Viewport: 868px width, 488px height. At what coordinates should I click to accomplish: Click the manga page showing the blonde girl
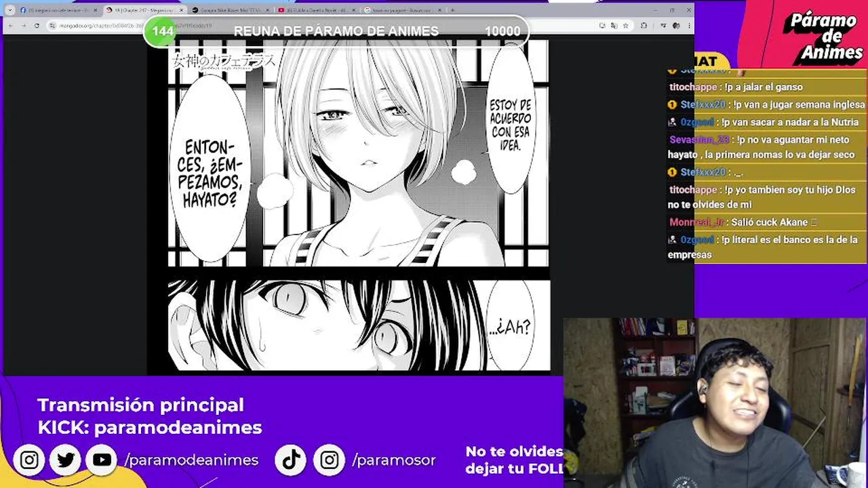tap(359, 152)
